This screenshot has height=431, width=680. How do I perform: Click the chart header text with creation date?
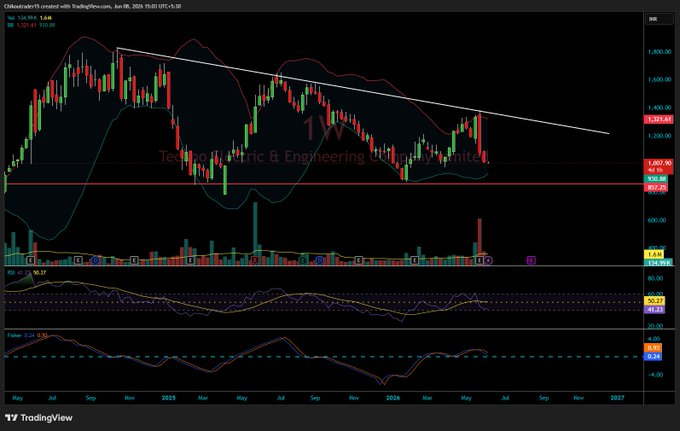point(92,7)
